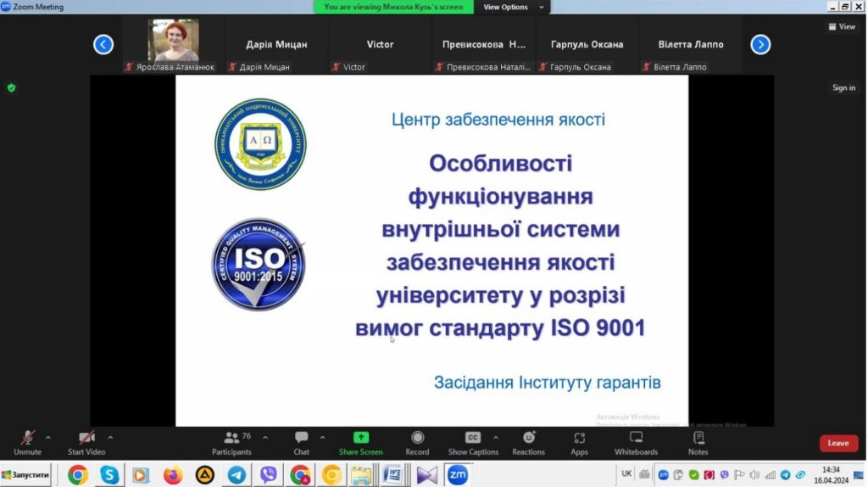The width and height of the screenshot is (868, 487).
Task: Open Whiteboards
Action: (636, 441)
